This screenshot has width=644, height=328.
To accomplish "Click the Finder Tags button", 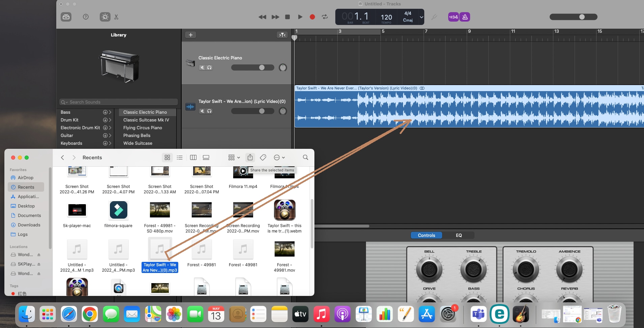I will click(263, 158).
